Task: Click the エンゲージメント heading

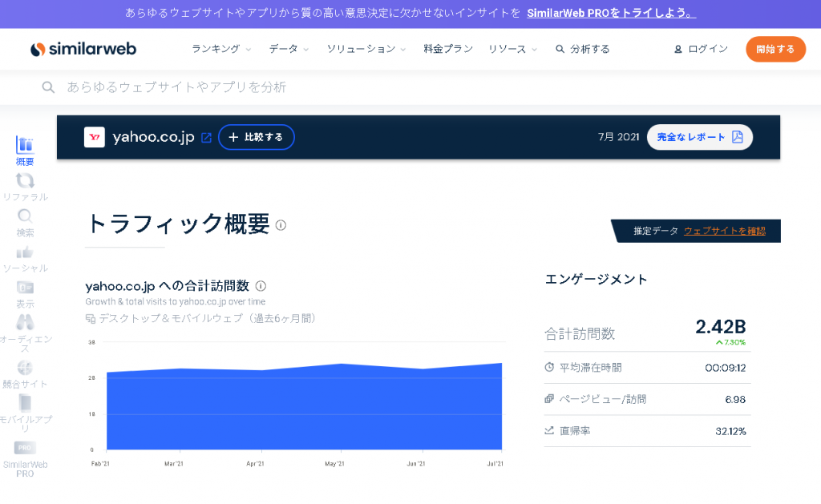Action: pyautogui.click(x=597, y=280)
